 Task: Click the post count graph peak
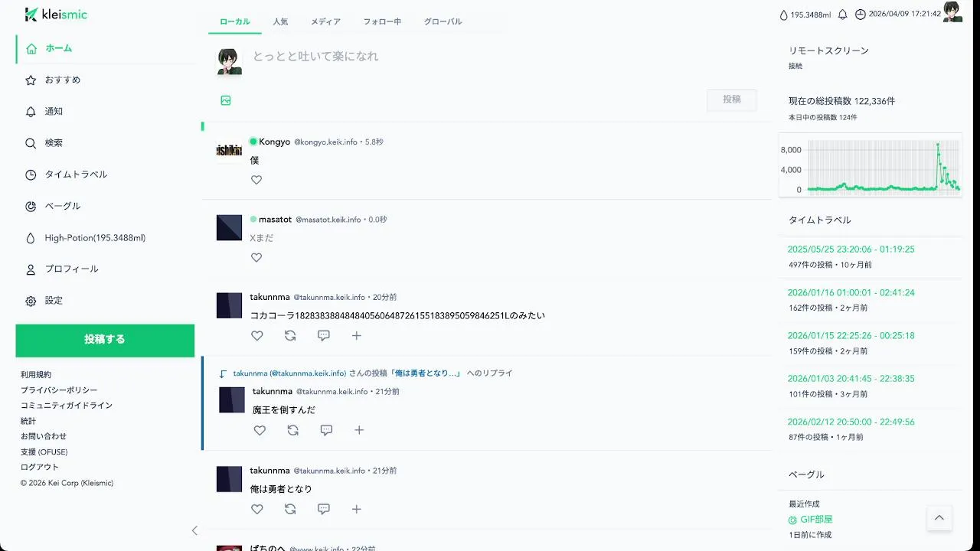(937, 144)
